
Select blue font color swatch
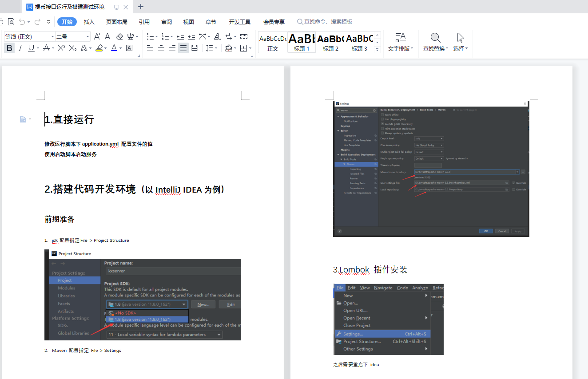[x=114, y=48]
